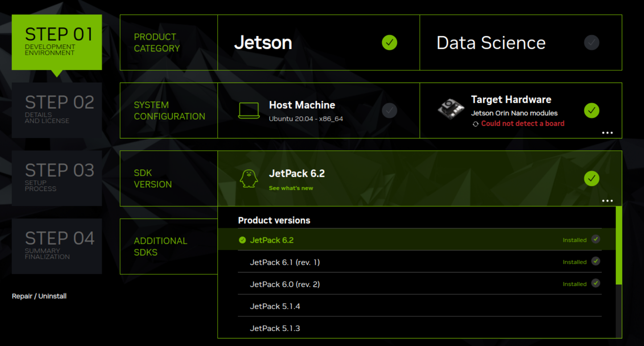Image resolution: width=644 pixels, height=346 pixels.
Task: Open Target Hardware options ellipsis menu
Action: (607, 133)
